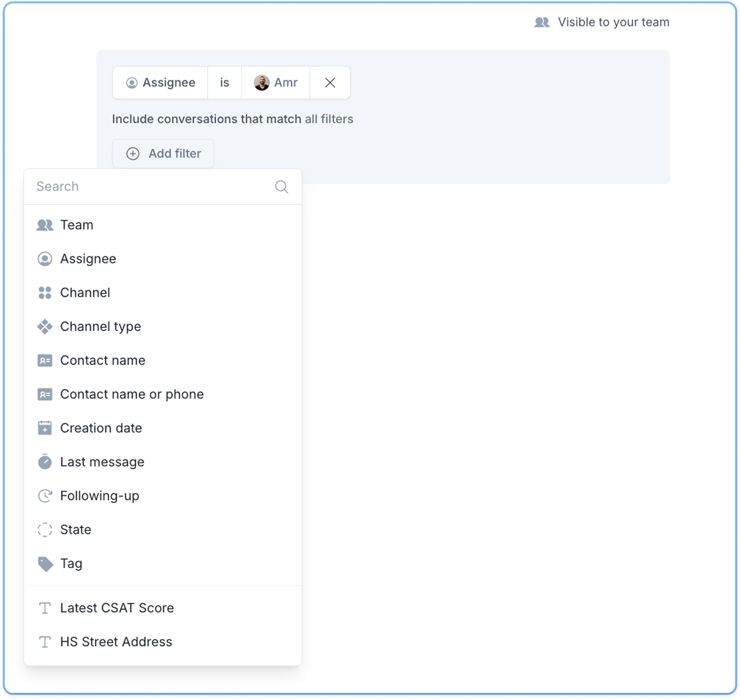Open the "is" operator dropdown
741x700 pixels.
224,83
